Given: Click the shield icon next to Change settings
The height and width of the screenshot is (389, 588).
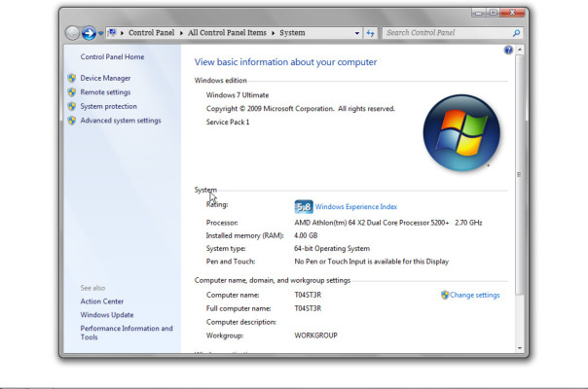Looking at the screenshot, I should (x=445, y=295).
